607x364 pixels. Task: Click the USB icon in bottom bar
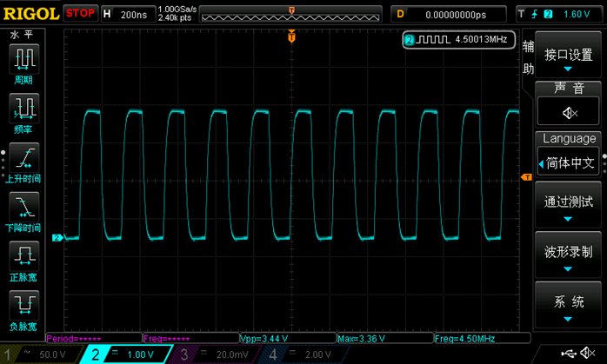[569, 353]
